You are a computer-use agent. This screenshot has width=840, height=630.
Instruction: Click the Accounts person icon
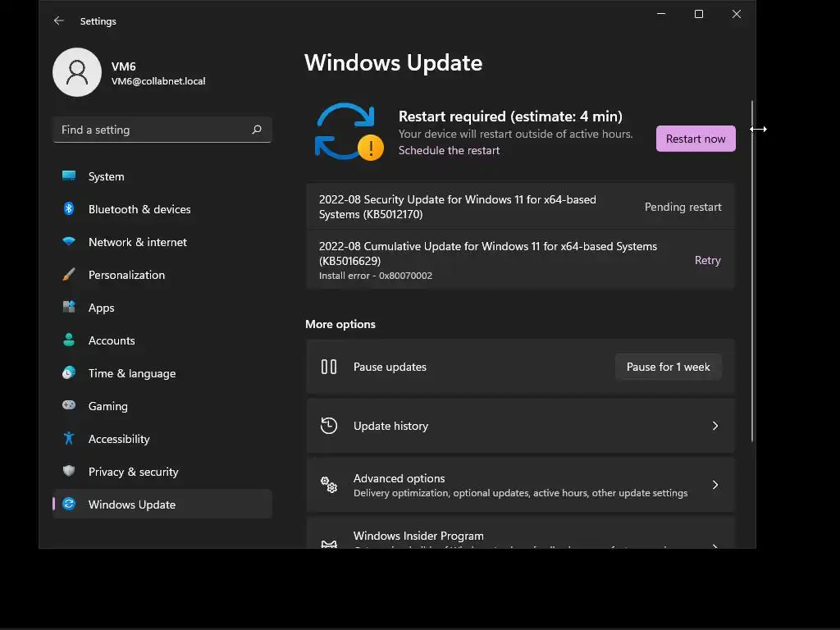pos(69,340)
